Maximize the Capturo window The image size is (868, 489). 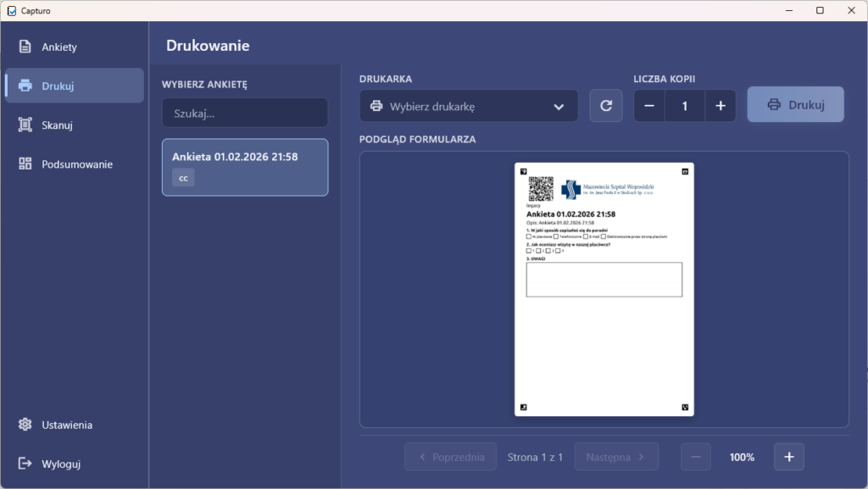click(820, 10)
